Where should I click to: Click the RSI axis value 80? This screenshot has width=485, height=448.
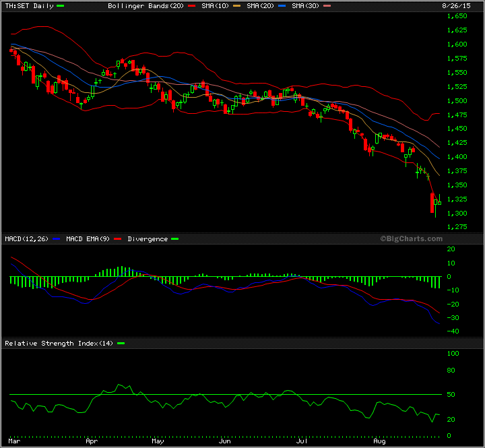(451, 371)
